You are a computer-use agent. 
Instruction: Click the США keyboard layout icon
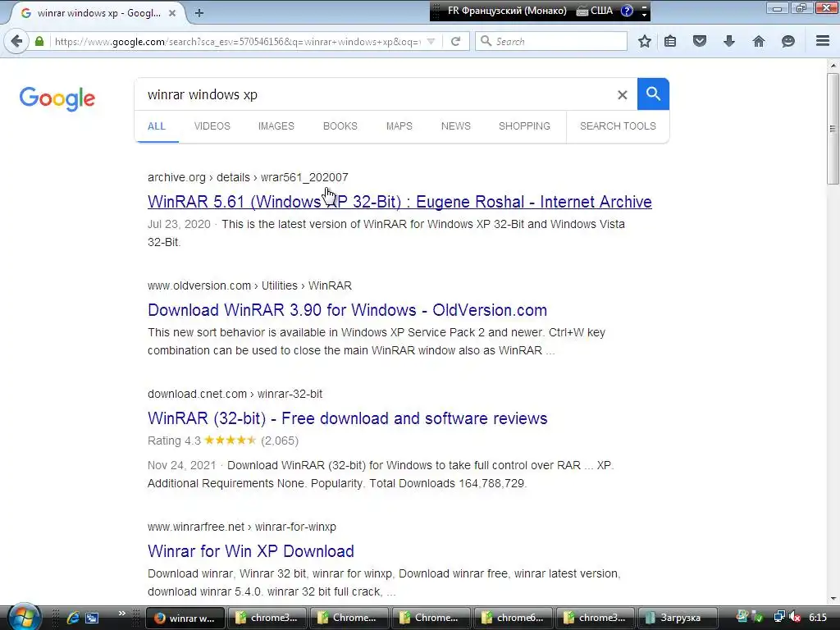[594, 11]
